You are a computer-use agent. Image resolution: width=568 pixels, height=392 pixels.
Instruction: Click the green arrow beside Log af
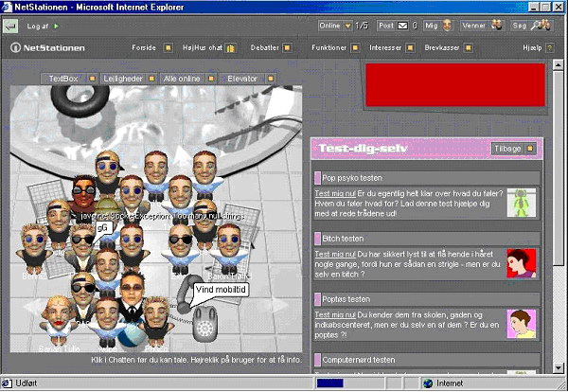coord(56,27)
